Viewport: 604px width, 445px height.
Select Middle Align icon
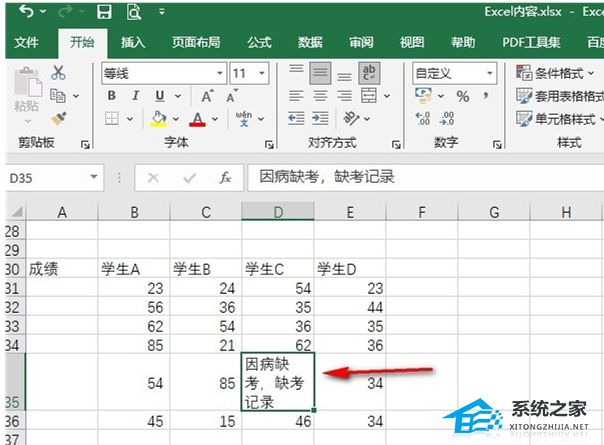[320, 72]
